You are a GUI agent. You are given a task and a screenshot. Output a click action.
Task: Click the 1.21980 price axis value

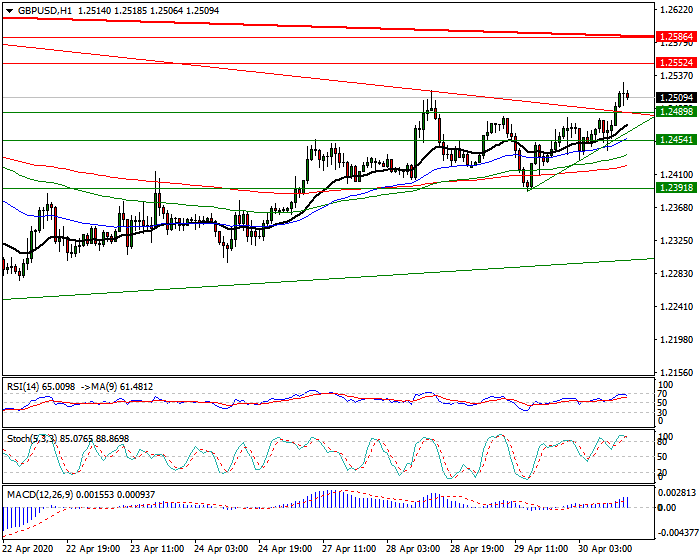coord(677,340)
